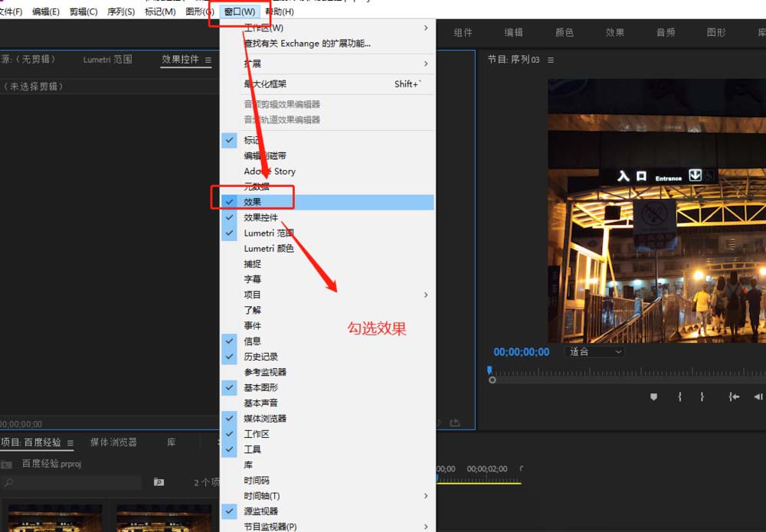The width and height of the screenshot is (766, 532).
Task: Click the icon-view button beside the search field
Action: [158, 481]
